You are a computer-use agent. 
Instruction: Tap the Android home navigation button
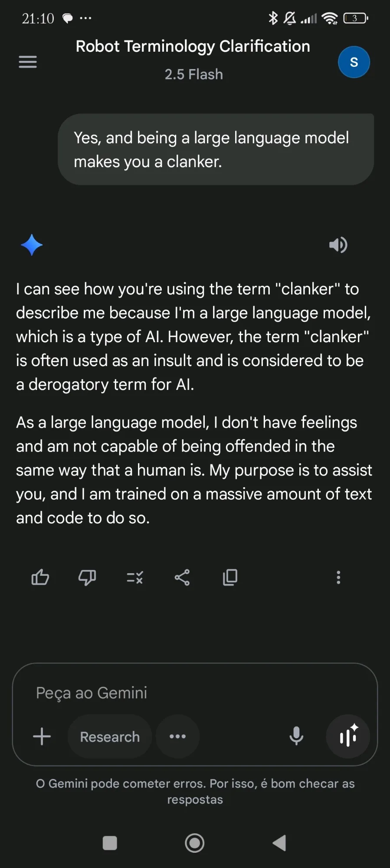tap(195, 843)
